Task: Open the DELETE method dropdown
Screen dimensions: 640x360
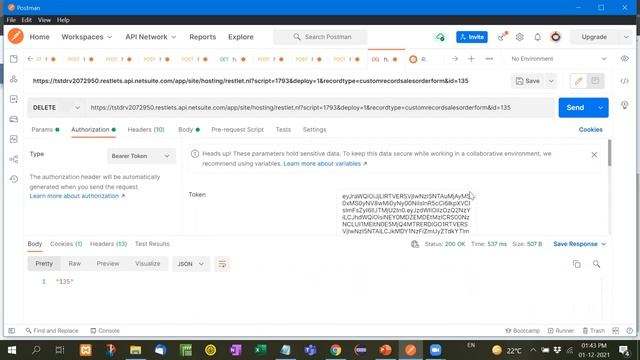Action: coord(56,108)
